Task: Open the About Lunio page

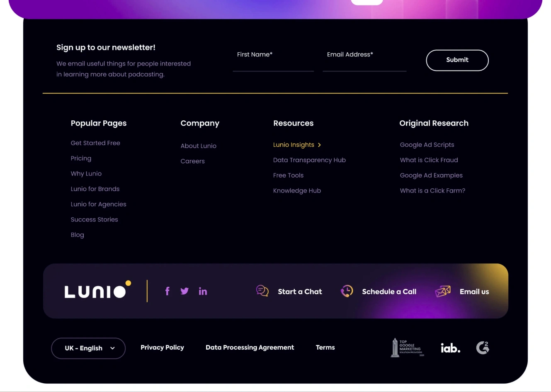Action: click(x=199, y=146)
